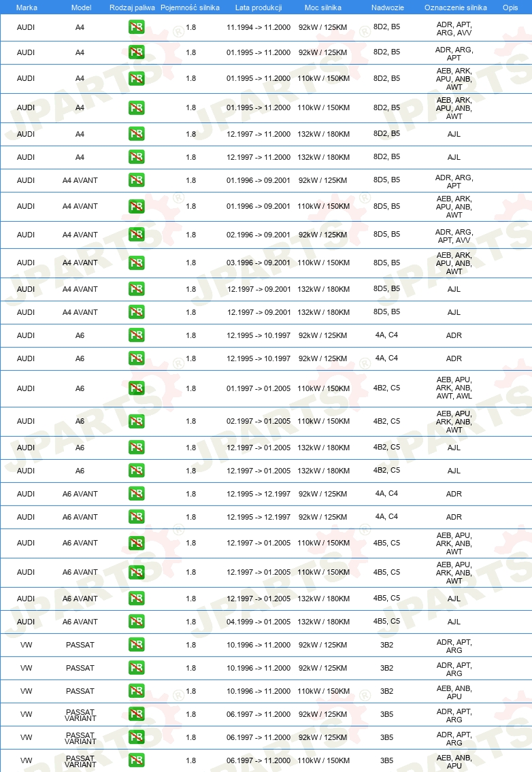532x772 pixels.
Task: Click 'AEB, ANB, APU' in PASSAT 3B2 row
Action: [x=454, y=692]
